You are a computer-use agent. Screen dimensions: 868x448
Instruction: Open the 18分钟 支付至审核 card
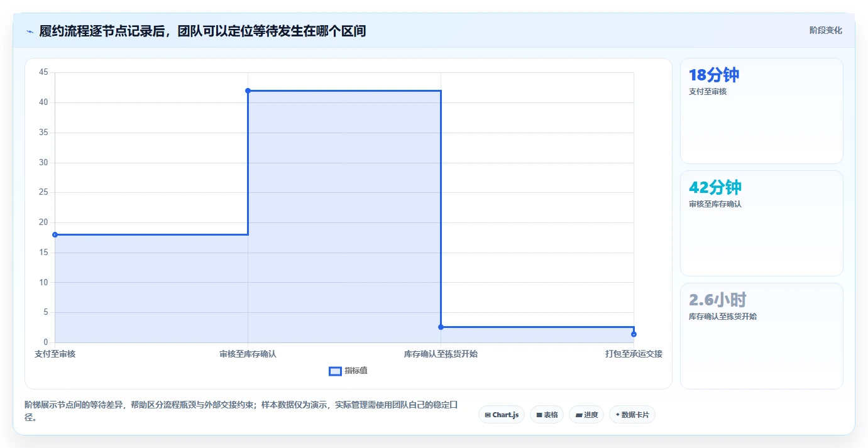[x=761, y=111]
